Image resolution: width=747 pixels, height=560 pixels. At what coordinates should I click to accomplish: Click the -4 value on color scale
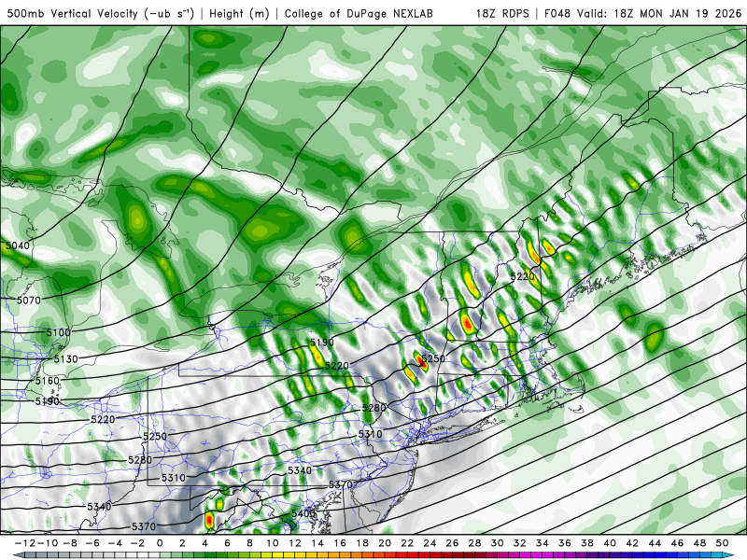pyautogui.click(x=115, y=543)
